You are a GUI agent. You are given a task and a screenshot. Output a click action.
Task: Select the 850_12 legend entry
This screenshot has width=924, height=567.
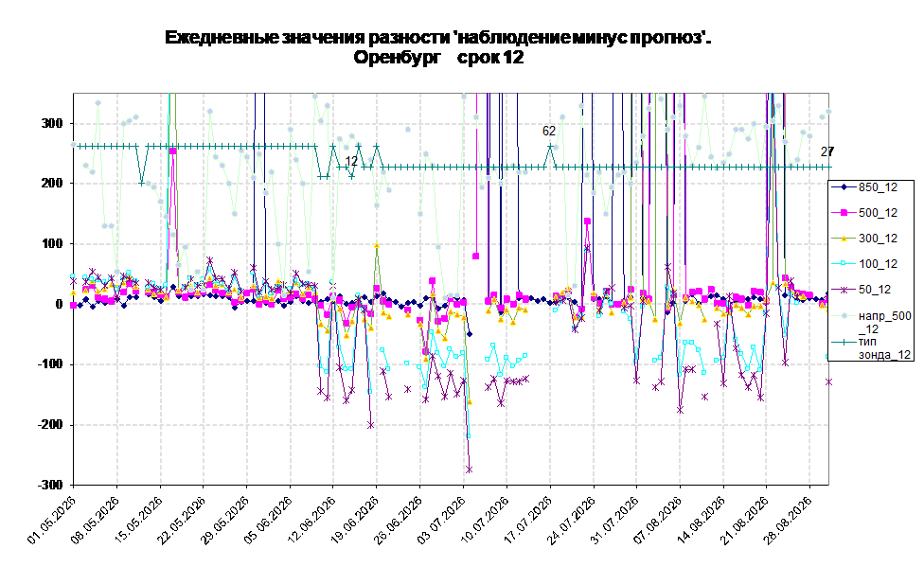(864, 187)
